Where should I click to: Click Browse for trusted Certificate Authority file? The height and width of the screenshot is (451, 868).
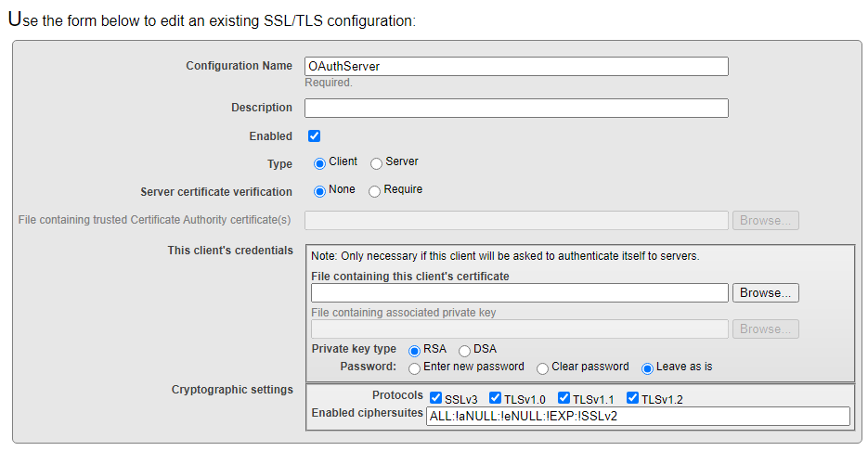pyautogui.click(x=766, y=220)
